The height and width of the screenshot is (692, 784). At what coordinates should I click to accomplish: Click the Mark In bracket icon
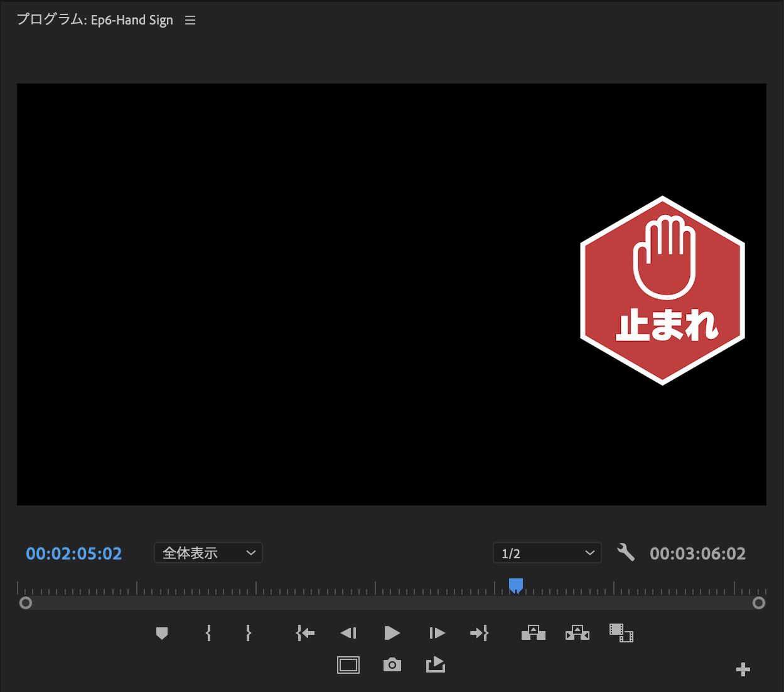tap(208, 633)
